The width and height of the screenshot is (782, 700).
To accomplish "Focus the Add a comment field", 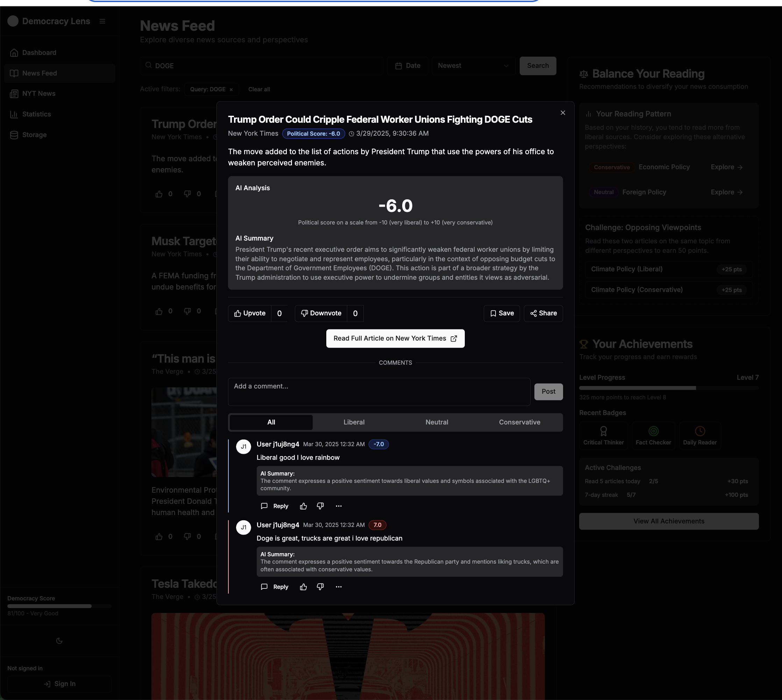I will click(379, 392).
